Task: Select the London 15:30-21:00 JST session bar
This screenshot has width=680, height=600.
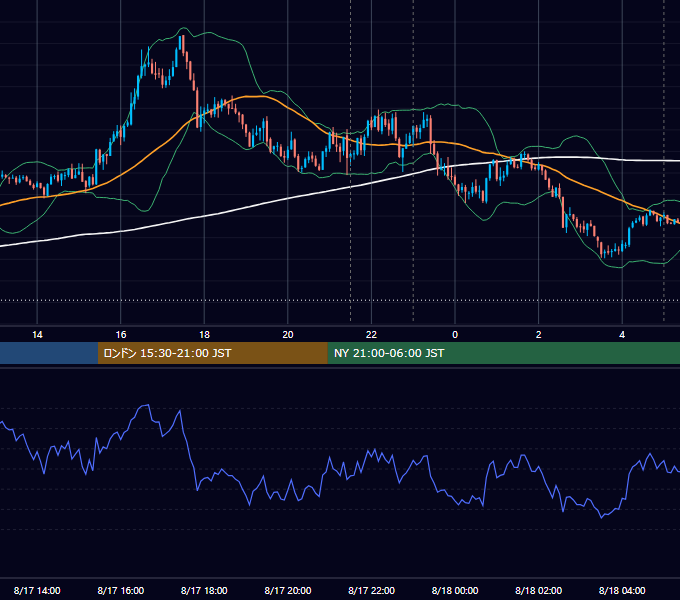Action: point(212,353)
